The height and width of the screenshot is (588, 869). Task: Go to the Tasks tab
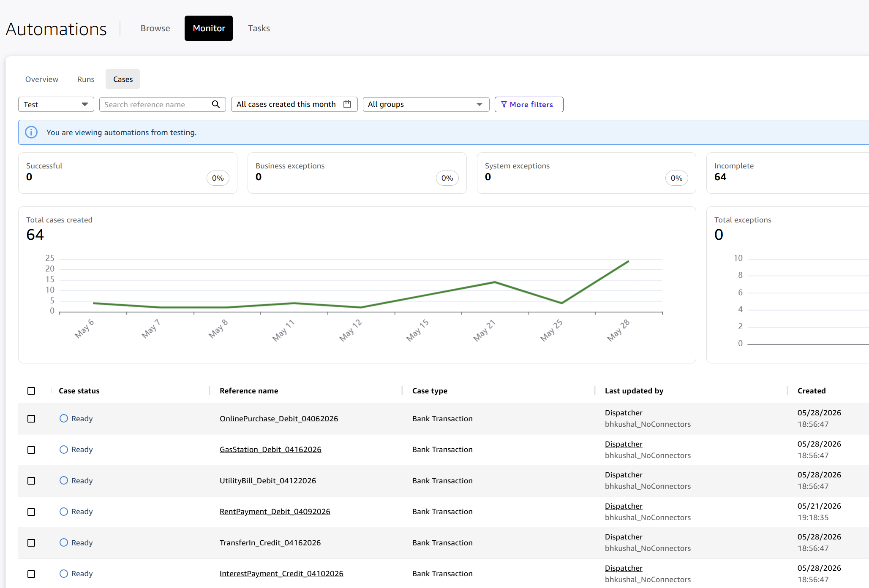click(x=259, y=28)
